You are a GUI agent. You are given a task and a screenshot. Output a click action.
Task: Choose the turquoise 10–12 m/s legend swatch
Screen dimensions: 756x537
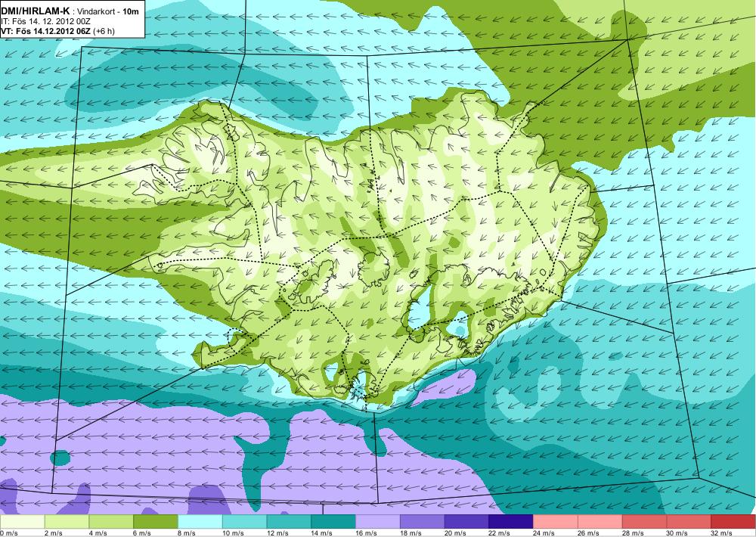pos(244,522)
